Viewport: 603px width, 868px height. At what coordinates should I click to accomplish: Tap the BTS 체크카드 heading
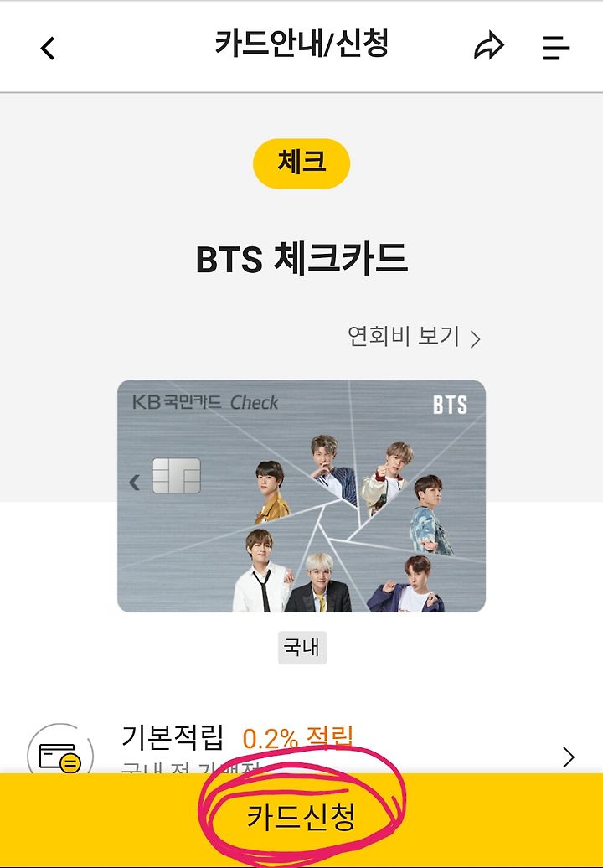pyautogui.click(x=302, y=259)
